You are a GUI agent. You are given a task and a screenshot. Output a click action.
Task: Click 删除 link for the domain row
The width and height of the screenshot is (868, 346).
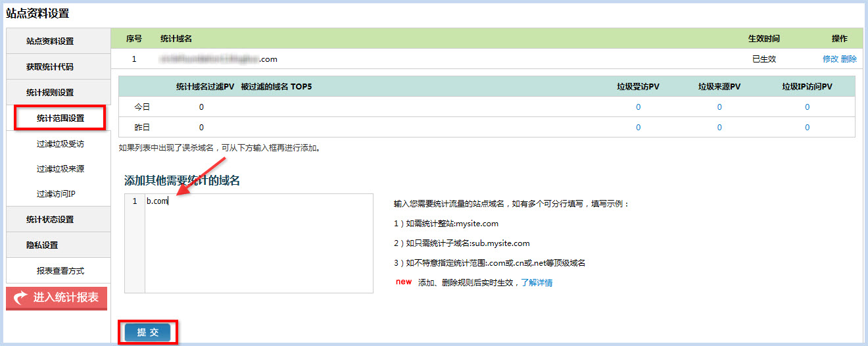(849, 59)
